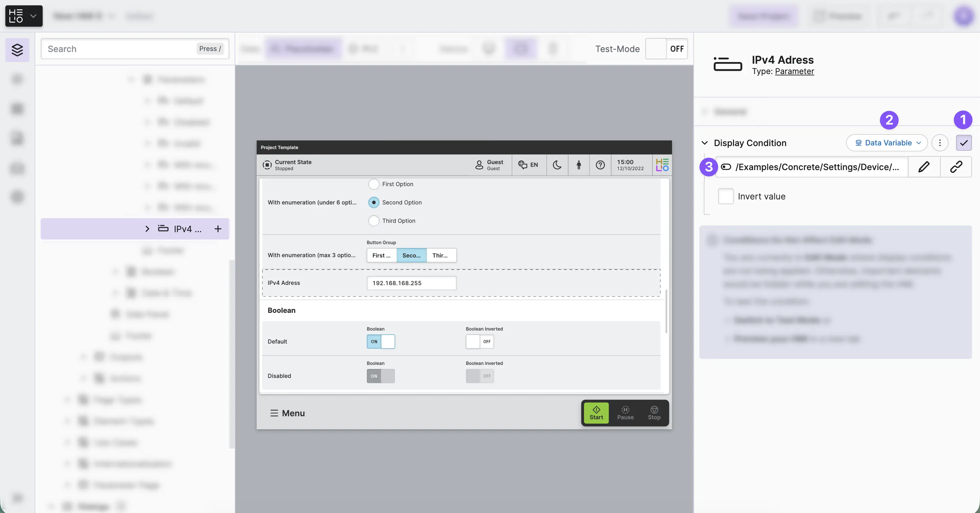This screenshot has height=513, width=980.
Task: Click the plus icon on the IPv4 tree item
Action: pos(218,229)
